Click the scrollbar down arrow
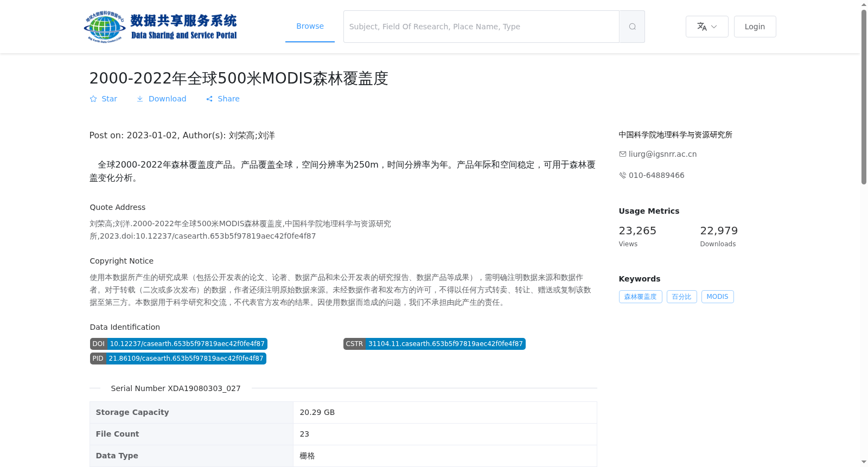This screenshot has width=868, height=467. (x=864, y=462)
